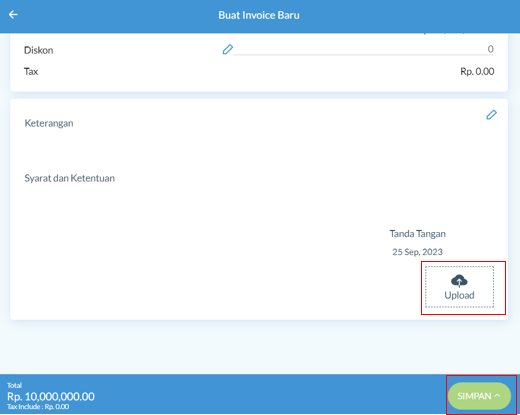Click the Keterangan text area
The image size is (520, 415).
click(x=49, y=123)
